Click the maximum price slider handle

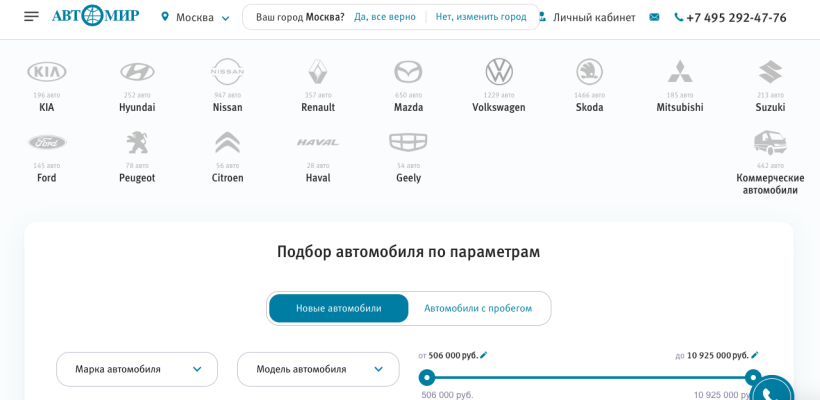pyautogui.click(x=753, y=378)
